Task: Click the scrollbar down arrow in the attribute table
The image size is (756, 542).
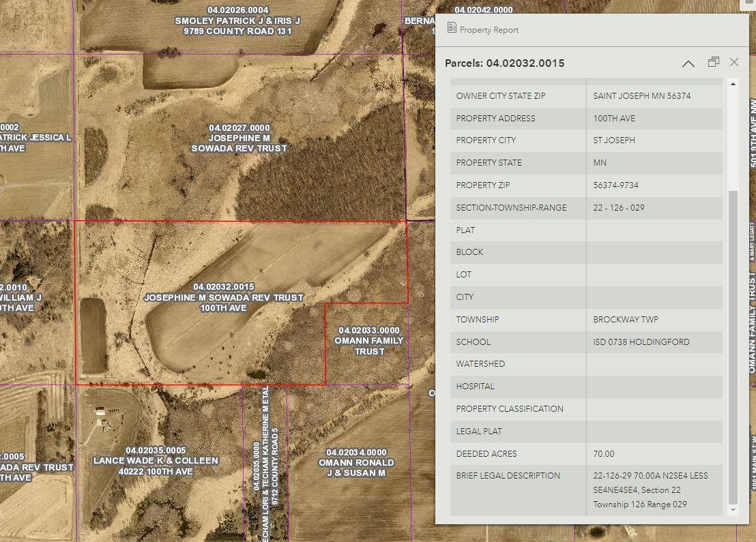Action: [x=733, y=510]
